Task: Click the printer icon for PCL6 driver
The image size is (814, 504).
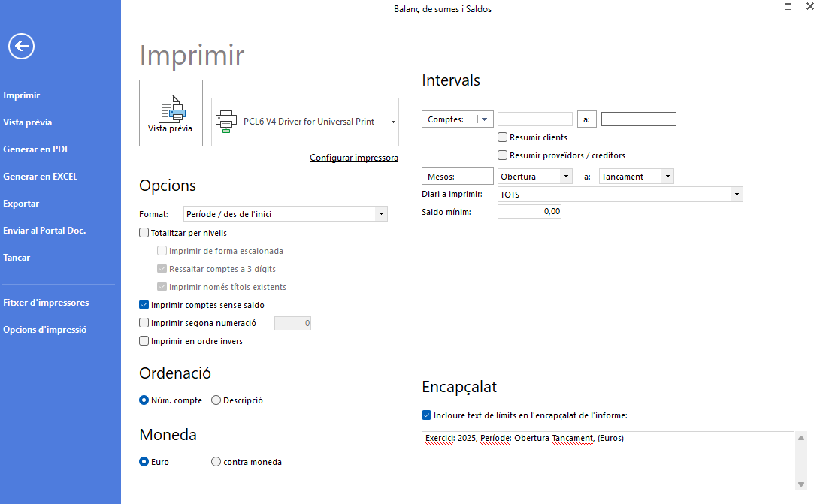Action: click(226, 122)
